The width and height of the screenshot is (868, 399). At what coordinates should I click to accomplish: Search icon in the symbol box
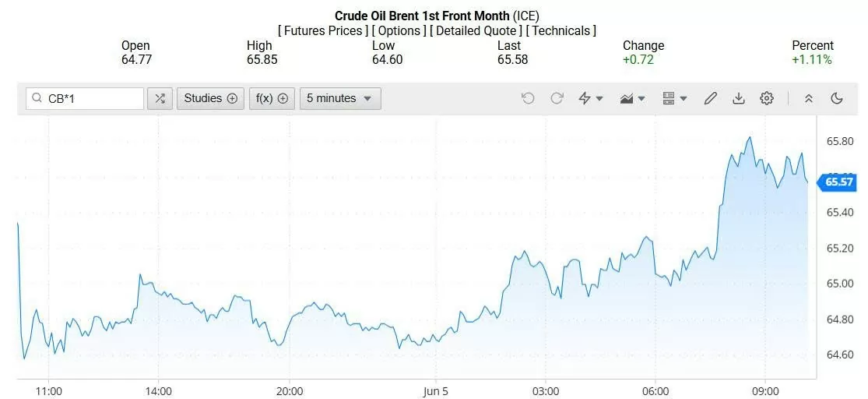coord(37,98)
